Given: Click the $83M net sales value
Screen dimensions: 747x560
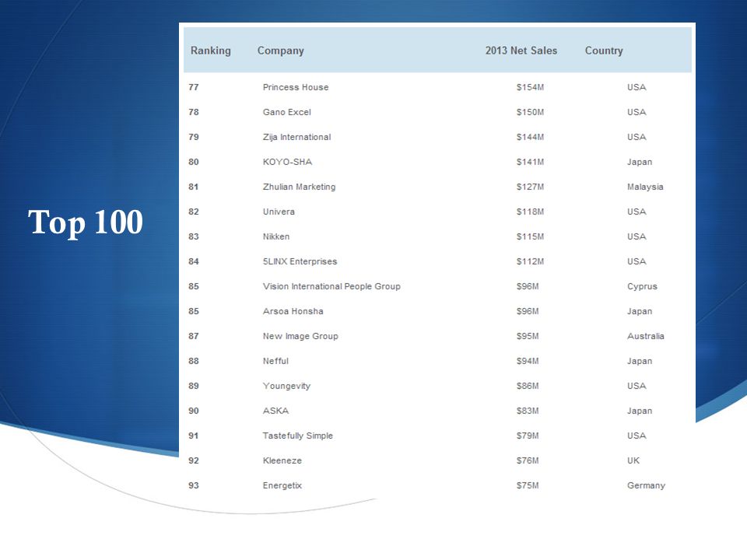Looking at the screenshot, I should tap(528, 411).
